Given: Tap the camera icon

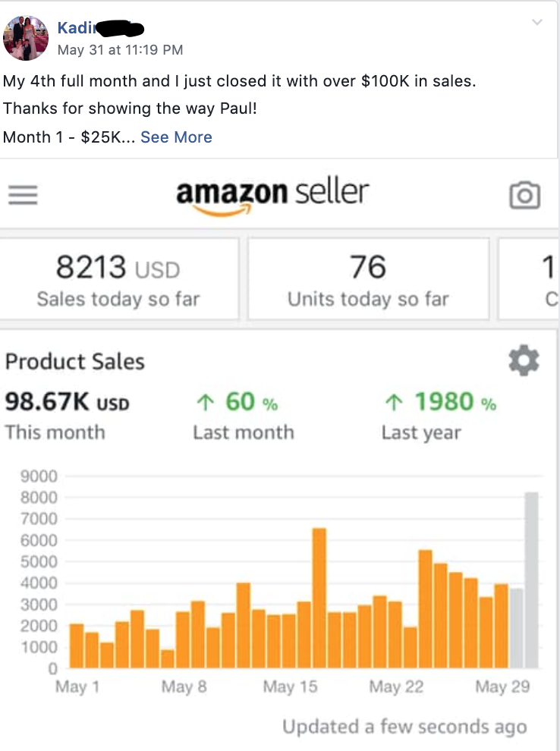Looking at the screenshot, I should 524,195.
